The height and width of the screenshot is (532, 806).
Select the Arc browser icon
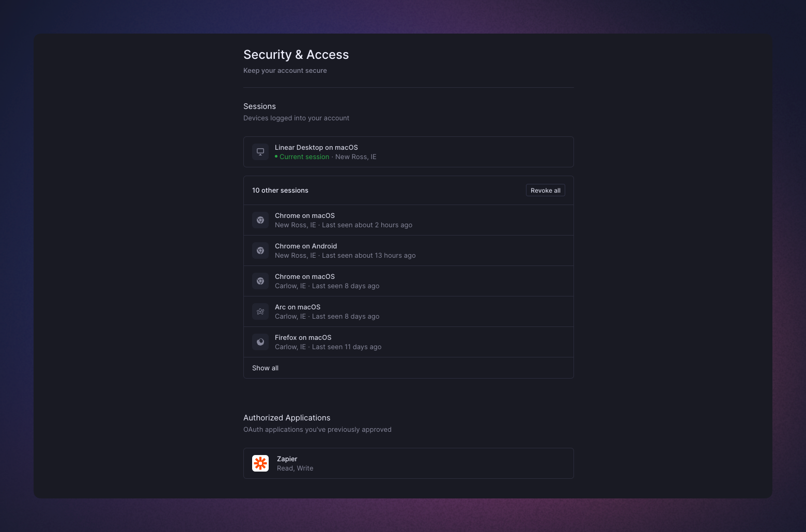[x=260, y=311]
